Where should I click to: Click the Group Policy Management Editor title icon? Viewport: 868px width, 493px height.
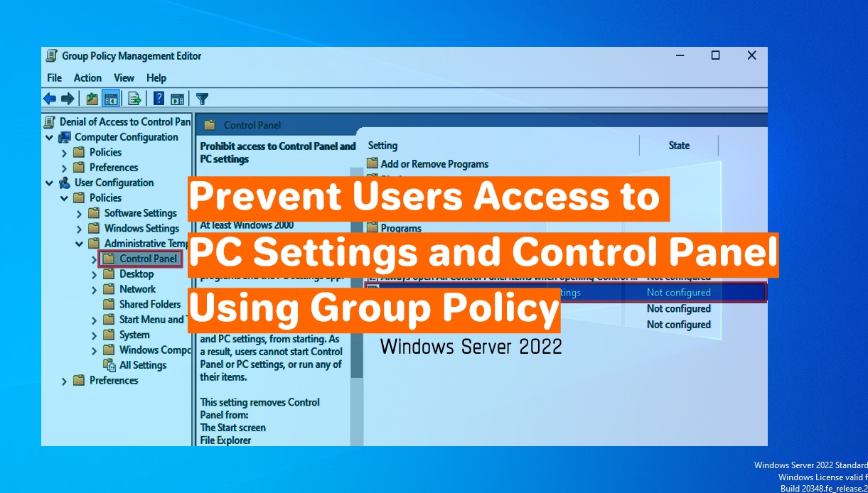point(51,55)
